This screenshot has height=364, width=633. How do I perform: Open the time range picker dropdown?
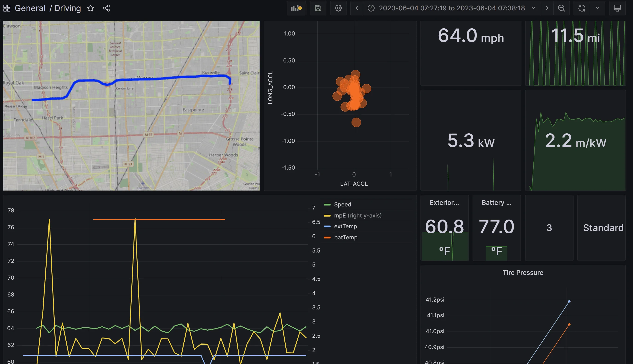point(452,8)
